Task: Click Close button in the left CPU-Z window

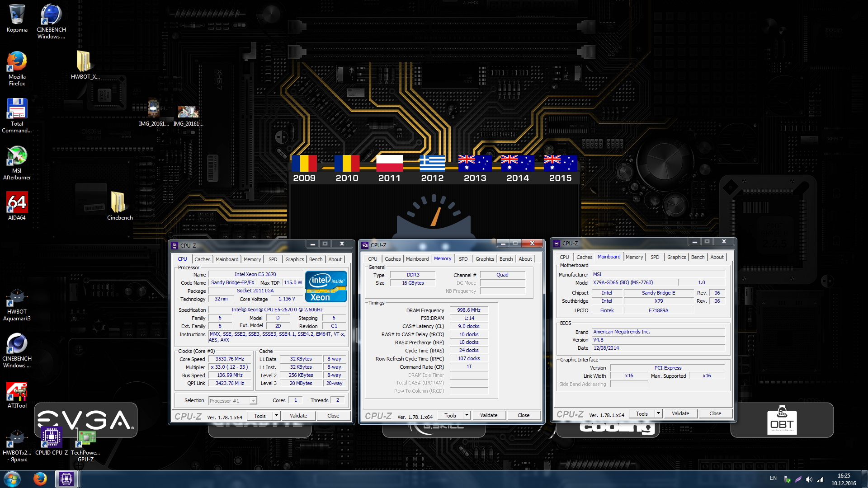Action: coord(333,416)
